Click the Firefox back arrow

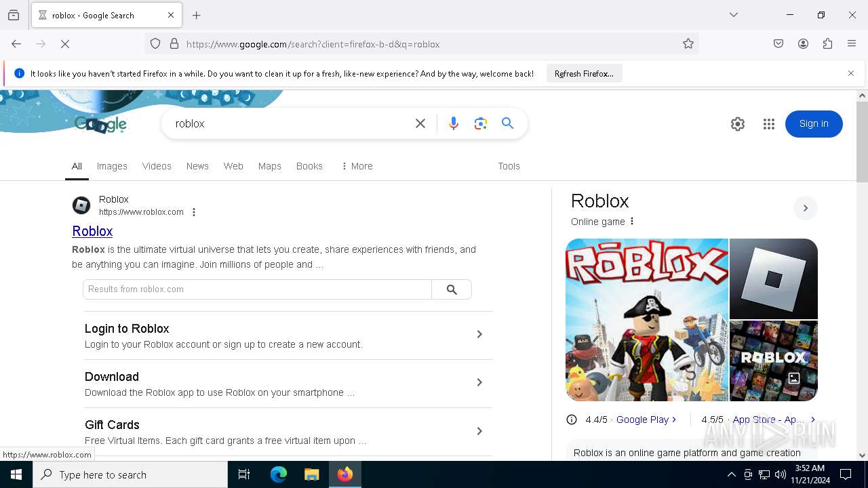(x=16, y=44)
